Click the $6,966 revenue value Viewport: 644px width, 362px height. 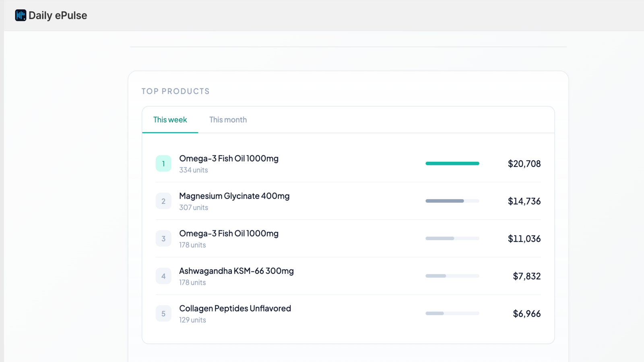pyautogui.click(x=526, y=314)
